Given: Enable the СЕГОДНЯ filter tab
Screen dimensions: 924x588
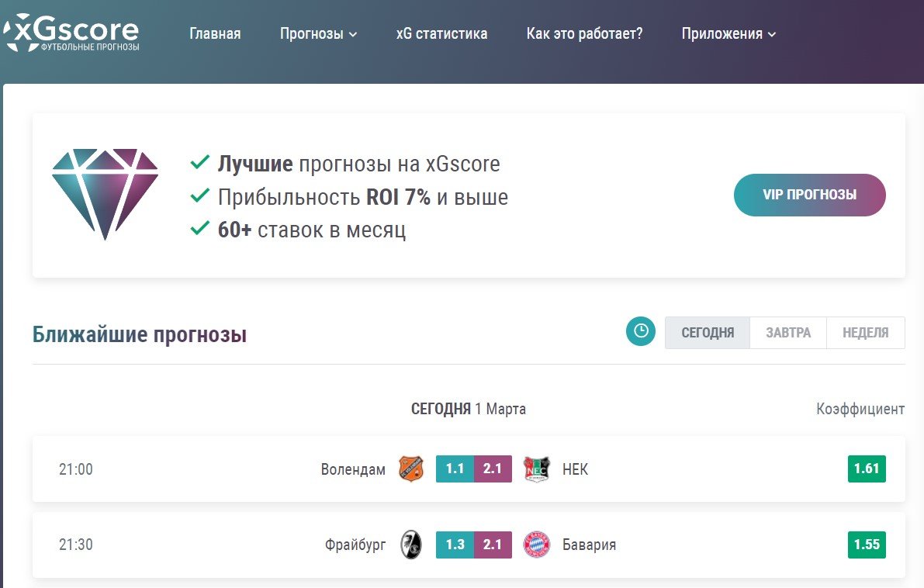Looking at the screenshot, I should pos(707,332).
